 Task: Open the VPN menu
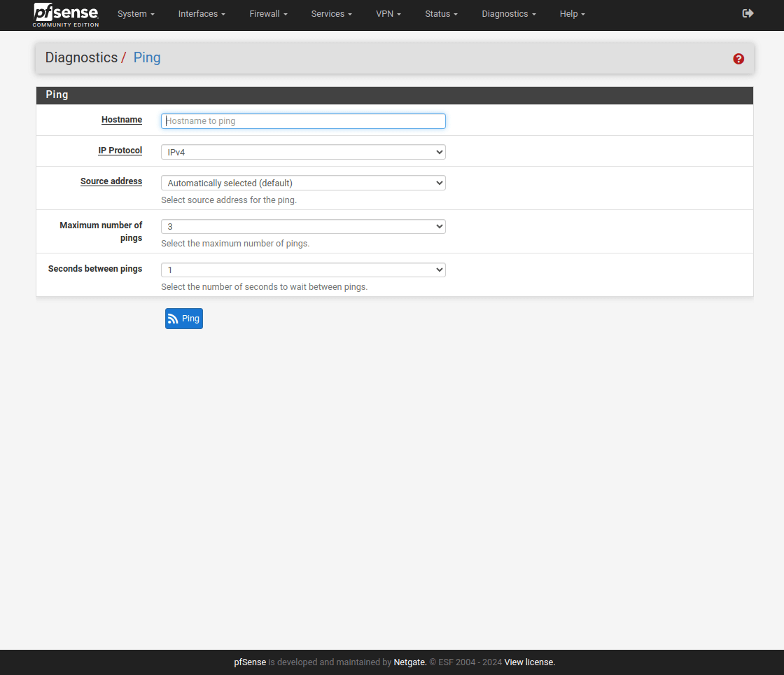pos(388,14)
